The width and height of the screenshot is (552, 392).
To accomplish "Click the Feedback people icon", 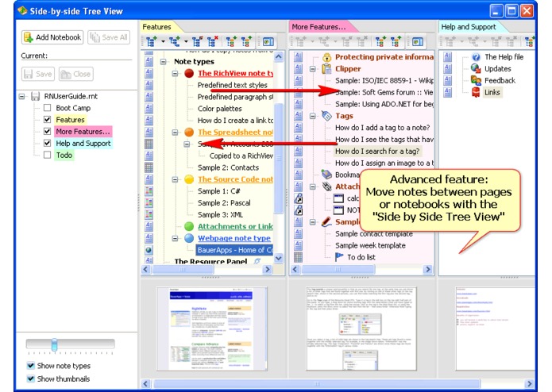I will [x=476, y=80].
